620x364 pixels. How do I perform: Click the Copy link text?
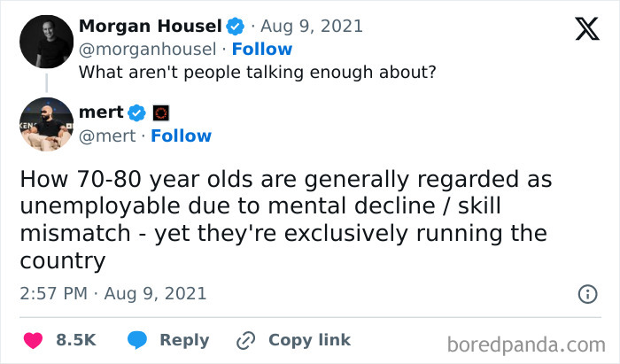pyautogui.click(x=309, y=340)
